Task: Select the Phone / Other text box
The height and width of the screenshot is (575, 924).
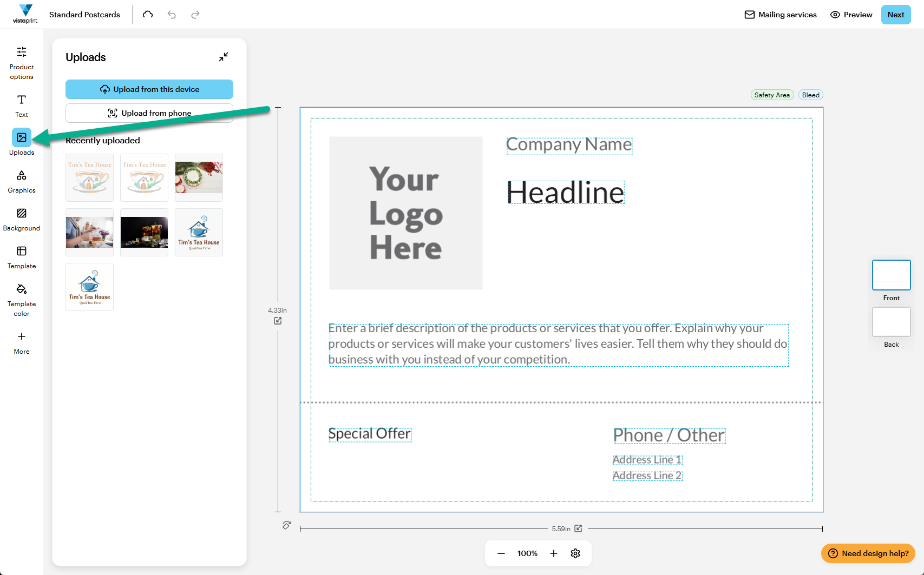Action: [669, 435]
